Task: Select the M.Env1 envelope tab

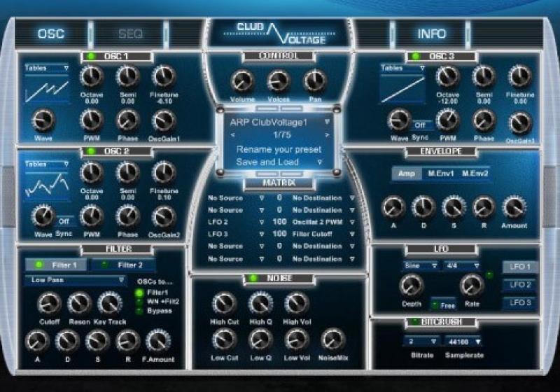Action: tap(441, 174)
